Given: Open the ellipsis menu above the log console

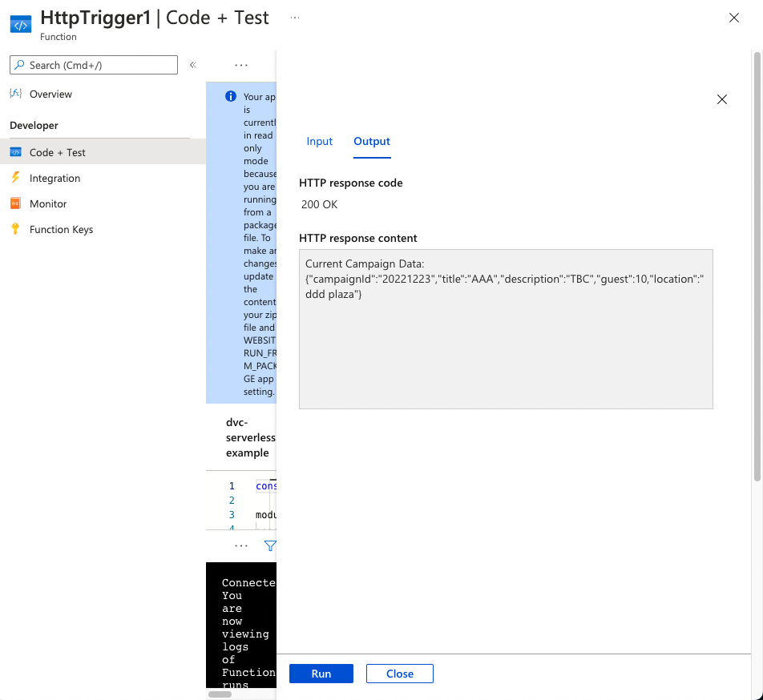Looking at the screenshot, I should pyautogui.click(x=241, y=545).
